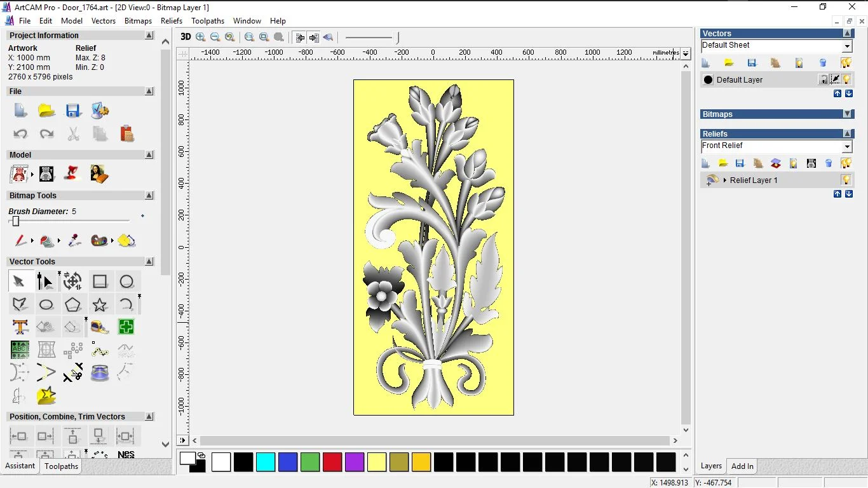Switch to 3D view
This screenshot has width=868, height=488.
click(186, 37)
